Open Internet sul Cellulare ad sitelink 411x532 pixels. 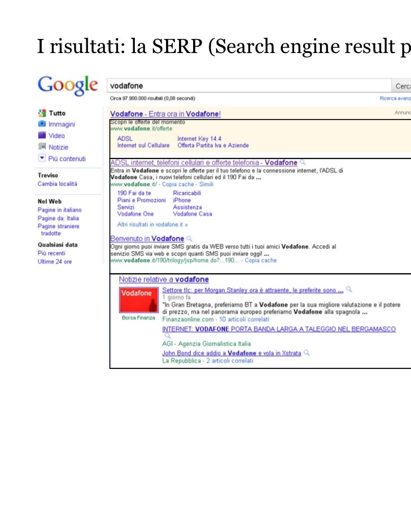[143, 145]
